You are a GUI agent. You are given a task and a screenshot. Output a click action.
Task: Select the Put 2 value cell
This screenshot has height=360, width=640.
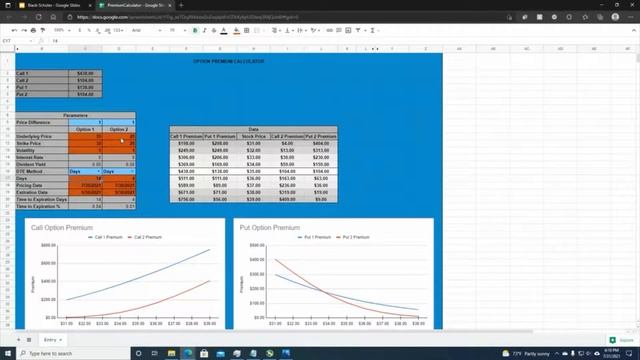click(x=85, y=94)
